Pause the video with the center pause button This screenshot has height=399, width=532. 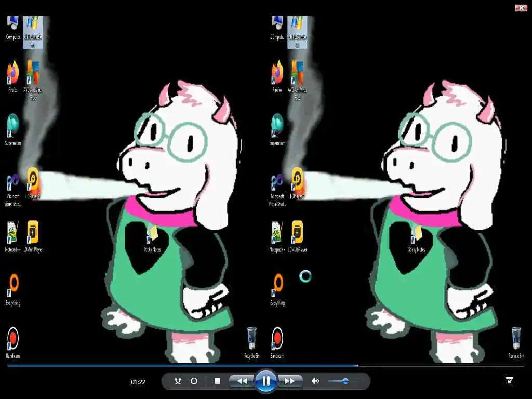(266, 381)
